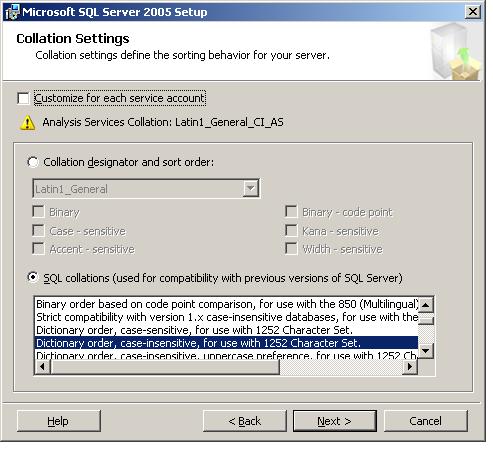Click the setup icon in the title bar
Screen dimensions: 493x449
click(x=12, y=12)
